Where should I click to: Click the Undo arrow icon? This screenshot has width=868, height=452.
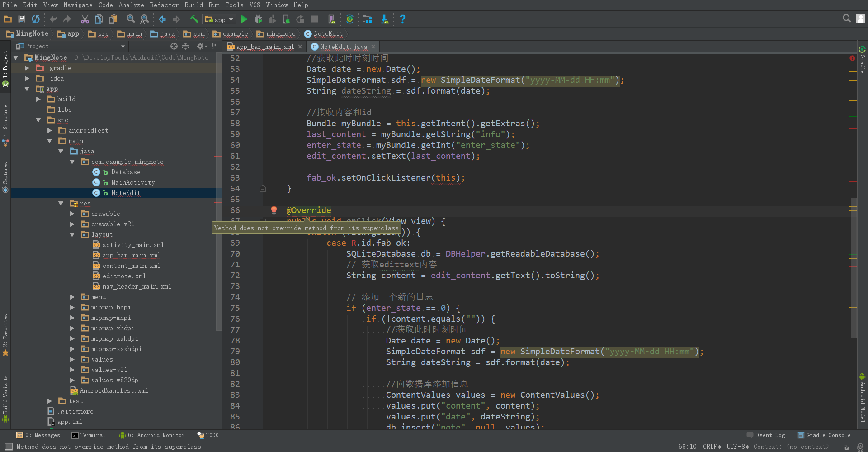coord(53,19)
